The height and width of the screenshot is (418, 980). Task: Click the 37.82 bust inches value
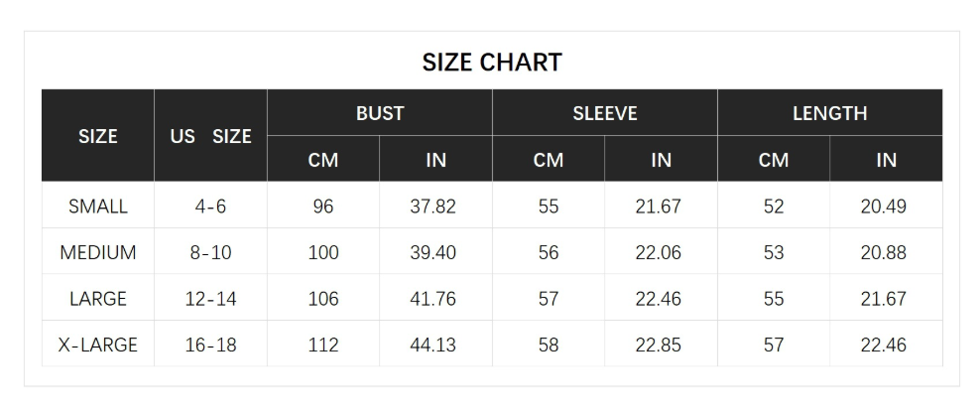pos(433,207)
